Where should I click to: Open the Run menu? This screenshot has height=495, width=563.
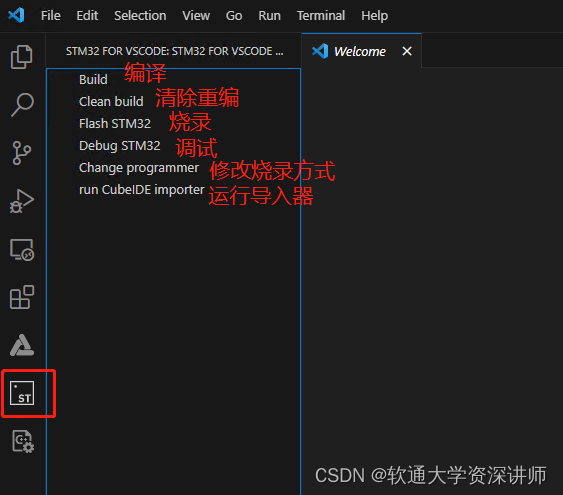[270, 15]
